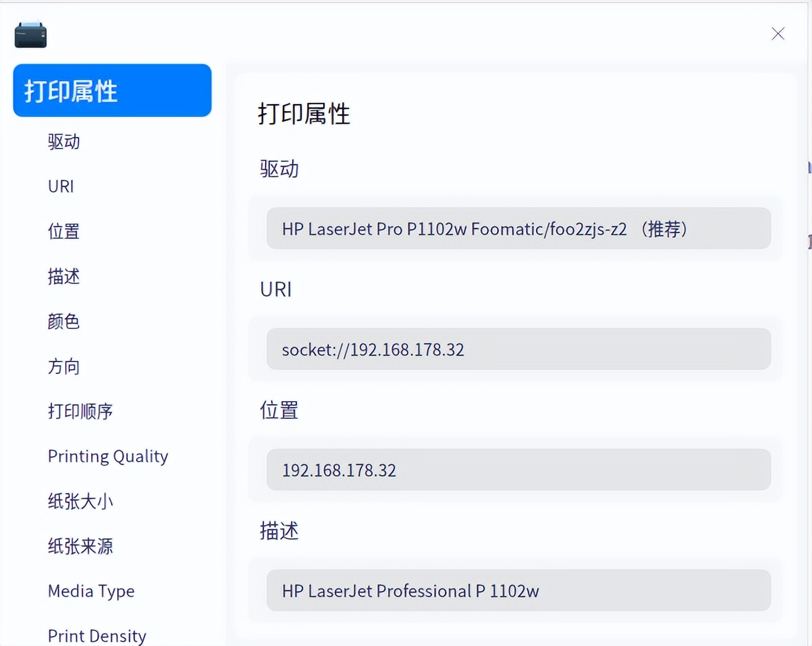Close the printer properties dialog
The image size is (812, 646).
(778, 34)
